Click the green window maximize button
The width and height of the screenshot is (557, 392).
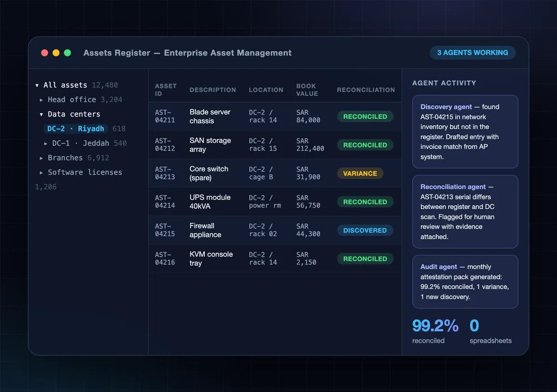[x=67, y=53]
